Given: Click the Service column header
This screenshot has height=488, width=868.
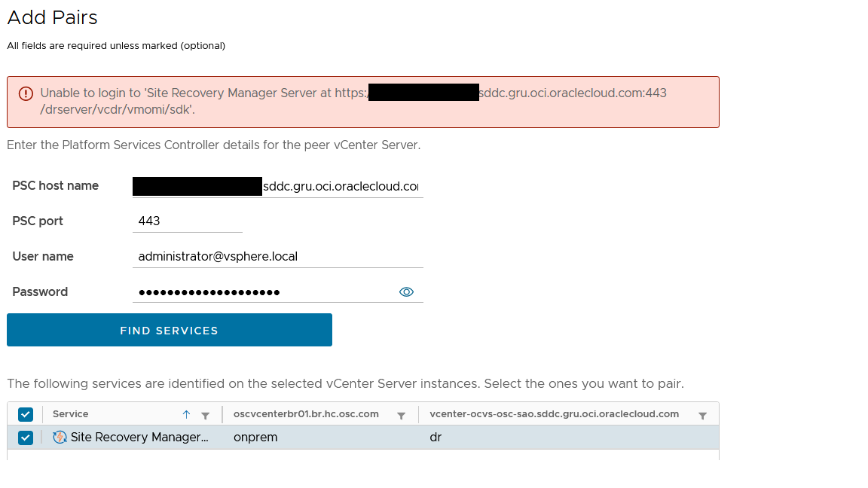Looking at the screenshot, I should (70, 414).
